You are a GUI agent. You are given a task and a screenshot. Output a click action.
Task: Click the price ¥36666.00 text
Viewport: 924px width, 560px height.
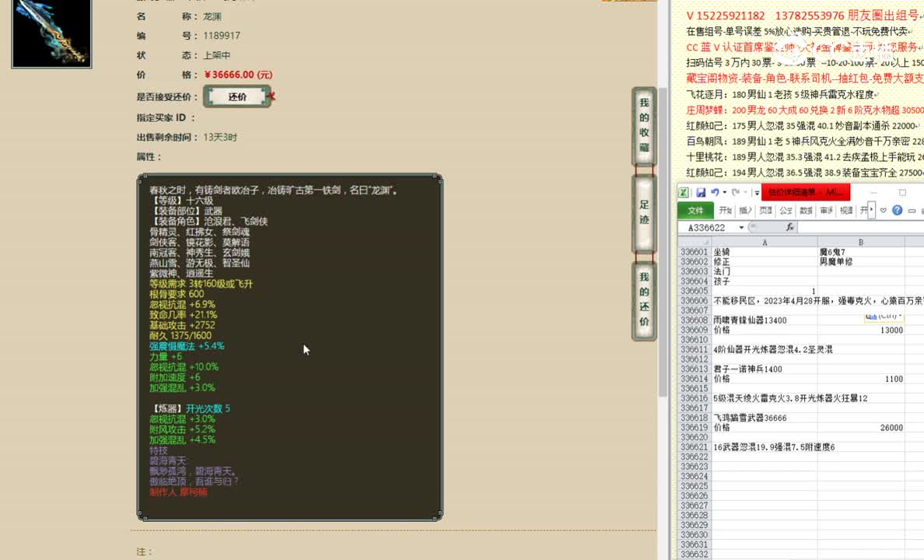238,75
